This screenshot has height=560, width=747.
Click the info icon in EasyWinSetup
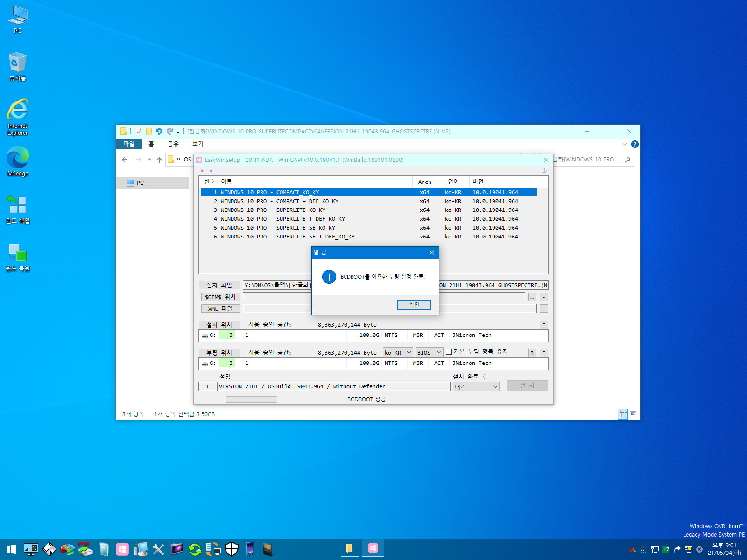tap(544, 171)
